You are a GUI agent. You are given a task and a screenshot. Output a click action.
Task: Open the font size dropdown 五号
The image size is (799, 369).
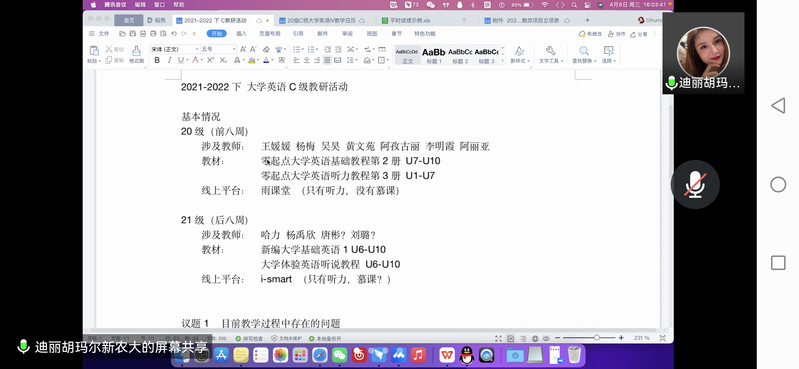coord(219,49)
